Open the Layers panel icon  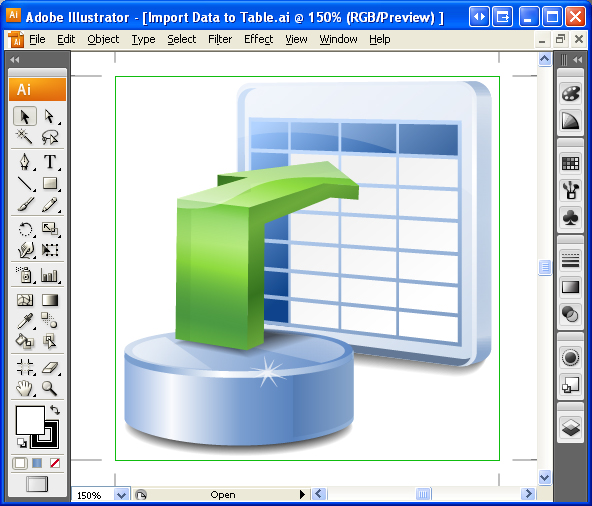pos(570,427)
